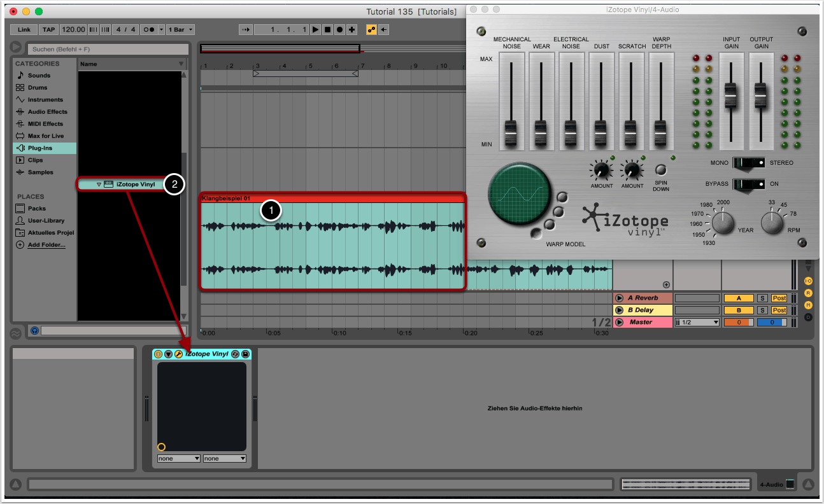Toggle the Mono/Stereo switch

[748, 163]
